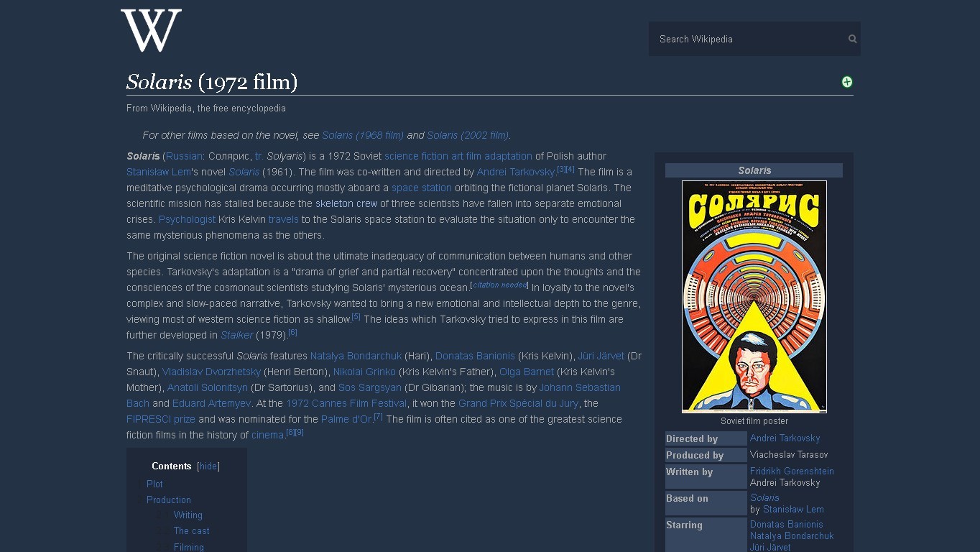Open Anatoli Solonitsyn link
The height and width of the screenshot is (552, 980).
[x=208, y=387]
